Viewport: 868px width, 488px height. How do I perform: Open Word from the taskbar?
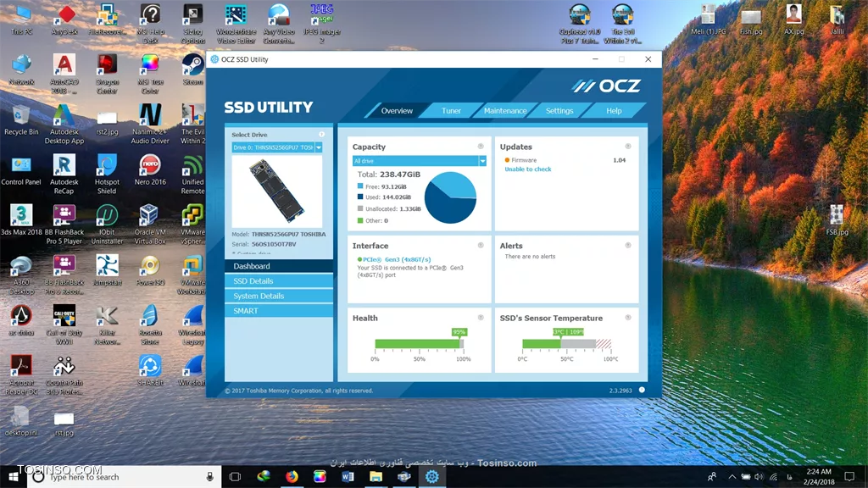point(348,476)
